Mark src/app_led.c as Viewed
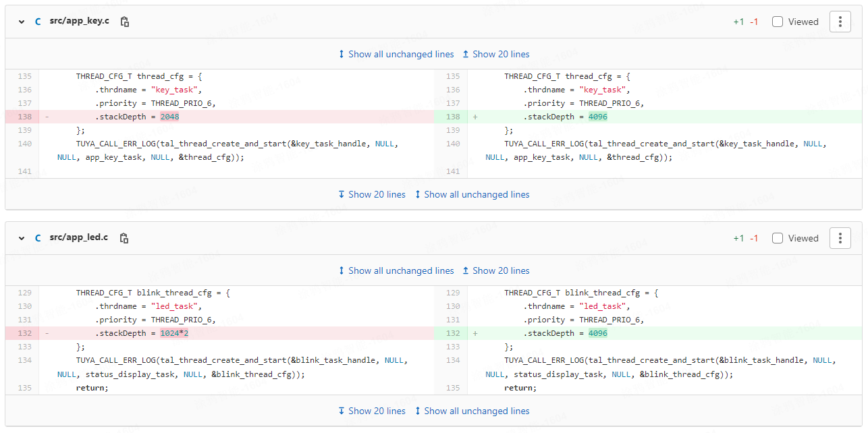This screenshot has height=433, width=868. point(778,238)
